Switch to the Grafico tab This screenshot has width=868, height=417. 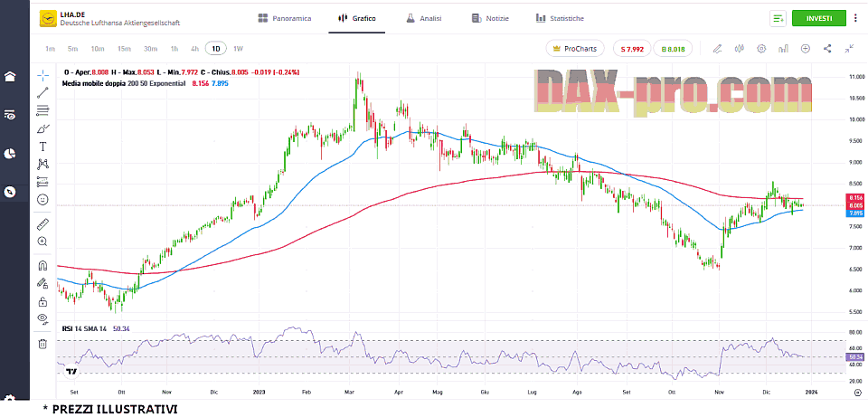click(356, 18)
